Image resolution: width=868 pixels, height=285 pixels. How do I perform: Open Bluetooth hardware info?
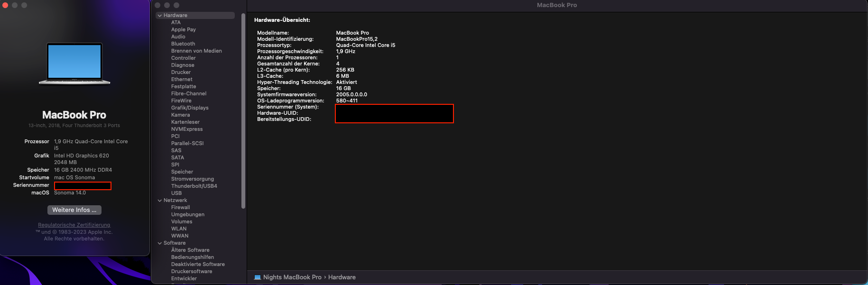click(x=183, y=44)
